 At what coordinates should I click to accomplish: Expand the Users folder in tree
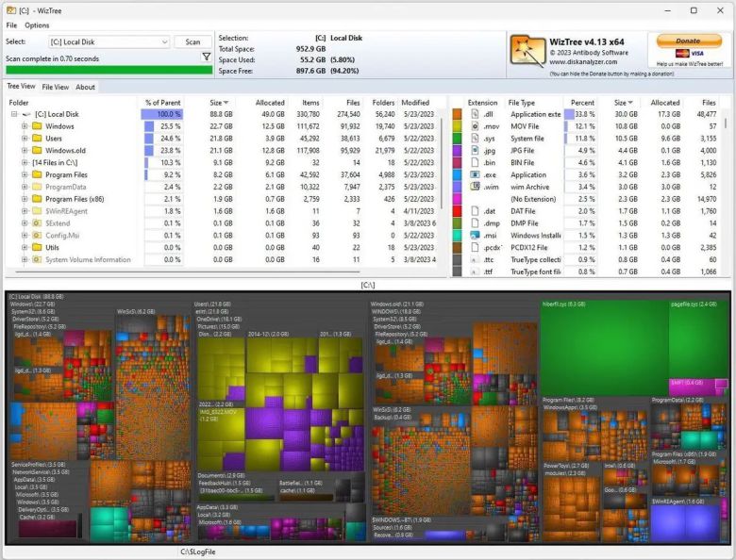pyautogui.click(x=25, y=139)
